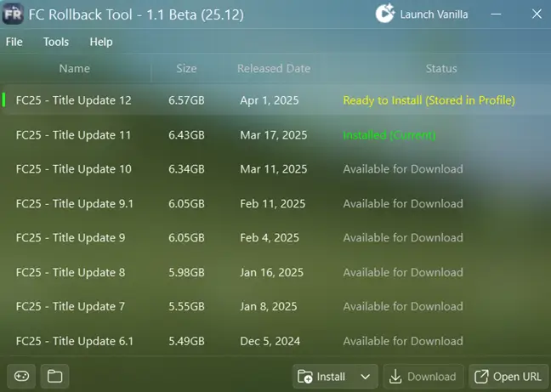Select the FC25 - Title Update 11 row
The height and width of the screenshot is (392, 551).
click(275, 135)
